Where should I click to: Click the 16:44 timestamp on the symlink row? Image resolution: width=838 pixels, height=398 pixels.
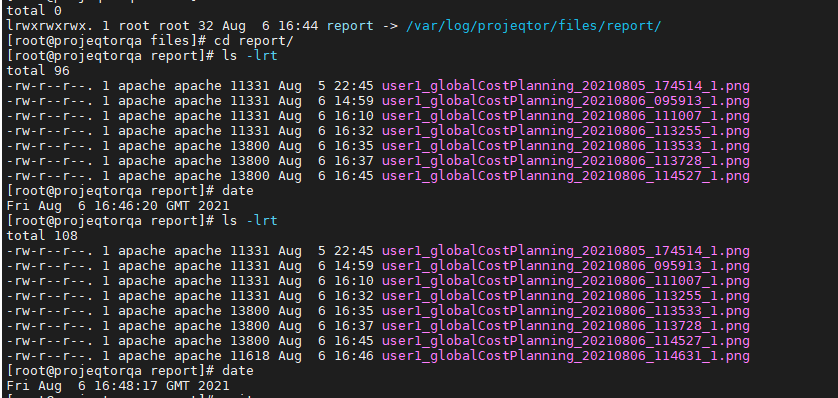299,26
